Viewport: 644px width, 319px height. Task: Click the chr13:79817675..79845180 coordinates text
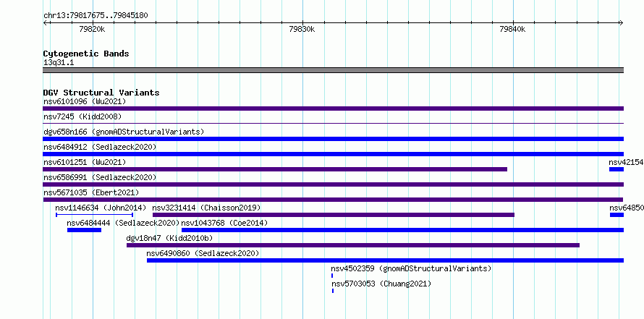[x=96, y=16]
